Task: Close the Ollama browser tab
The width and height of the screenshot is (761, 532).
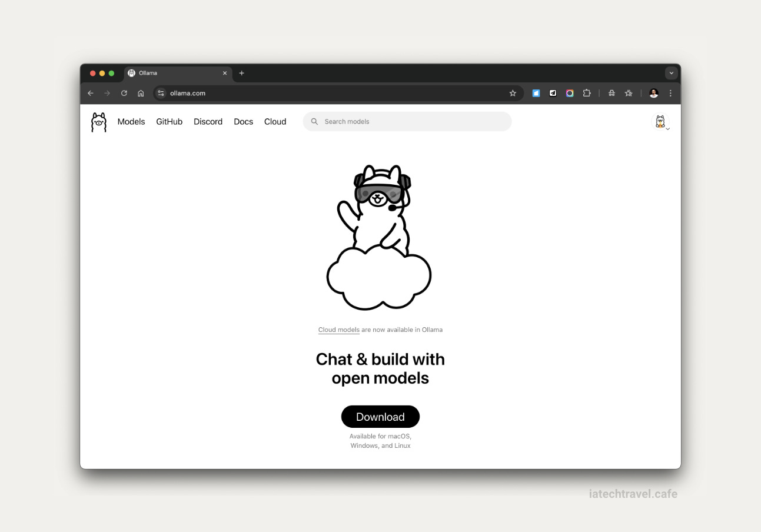Action: 224,73
